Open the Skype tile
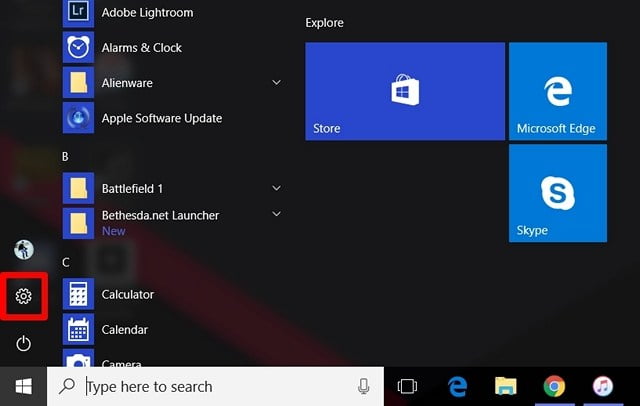Image resolution: width=640 pixels, height=406 pixels. tap(557, 193)
